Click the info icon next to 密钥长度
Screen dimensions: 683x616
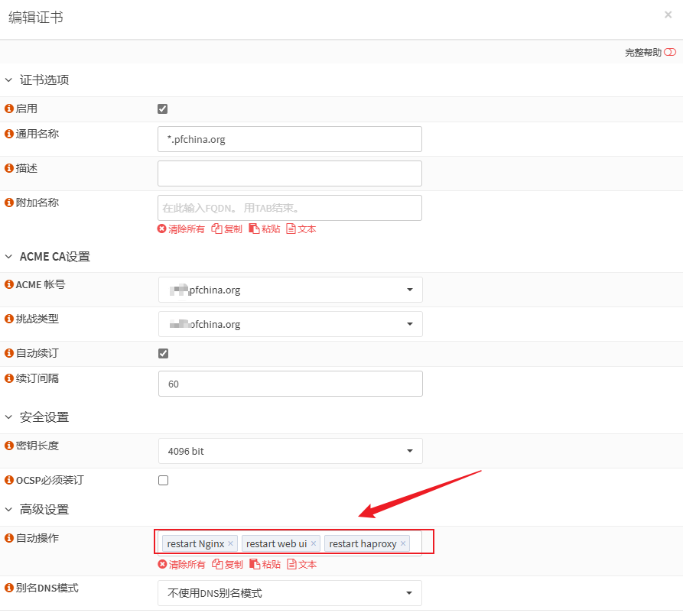[9, 446]
